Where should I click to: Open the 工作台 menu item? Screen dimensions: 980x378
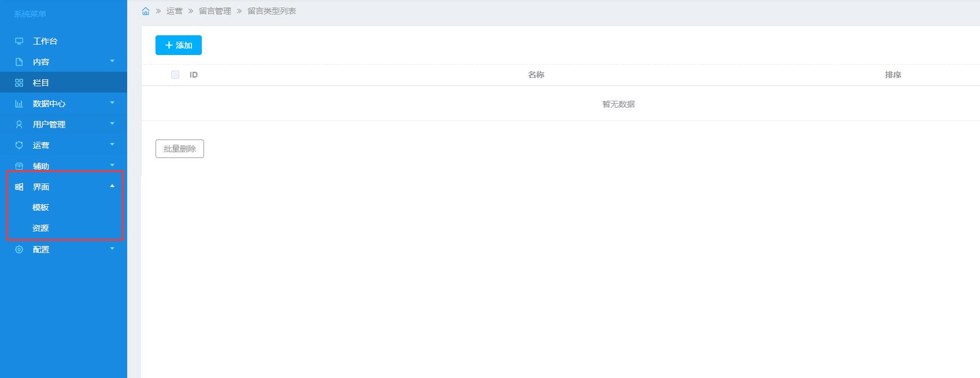tap(64, 41)
